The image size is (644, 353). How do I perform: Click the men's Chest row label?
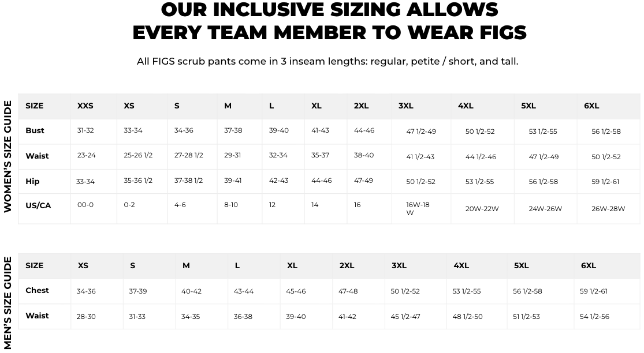37,291
